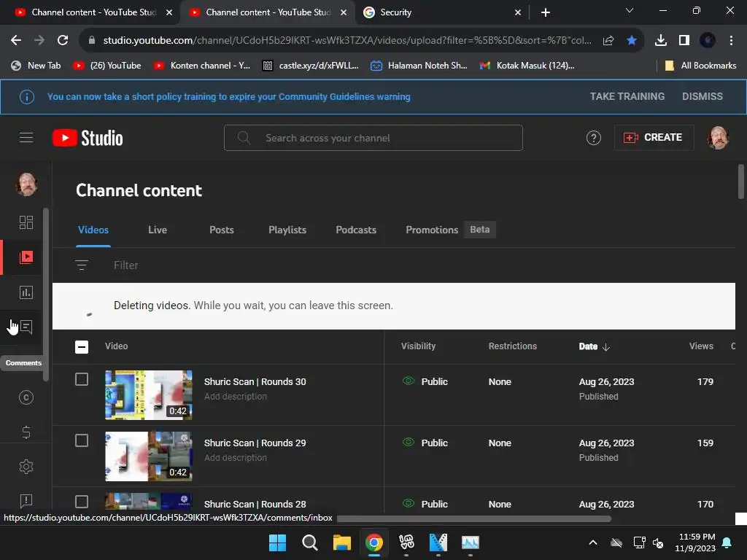The width and height of the screenshot is (747, 560).
Task: Open a new Chrome tab
Action: tap(546, 12)
